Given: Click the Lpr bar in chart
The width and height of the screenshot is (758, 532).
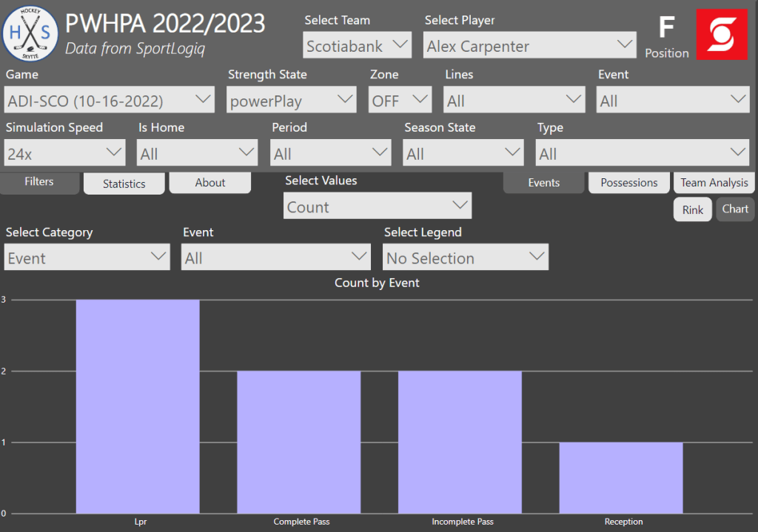Looking at the screenshot, I should (x=138, y=407).
